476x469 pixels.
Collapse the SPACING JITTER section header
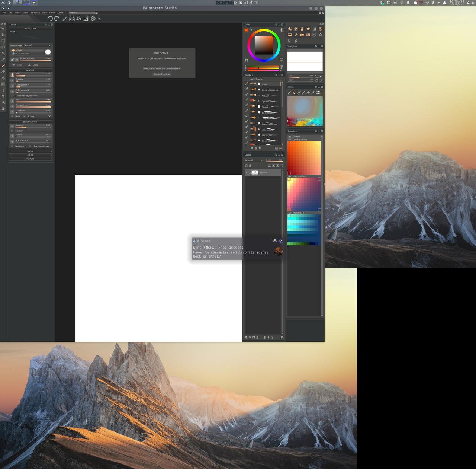(x=30, y=122)
